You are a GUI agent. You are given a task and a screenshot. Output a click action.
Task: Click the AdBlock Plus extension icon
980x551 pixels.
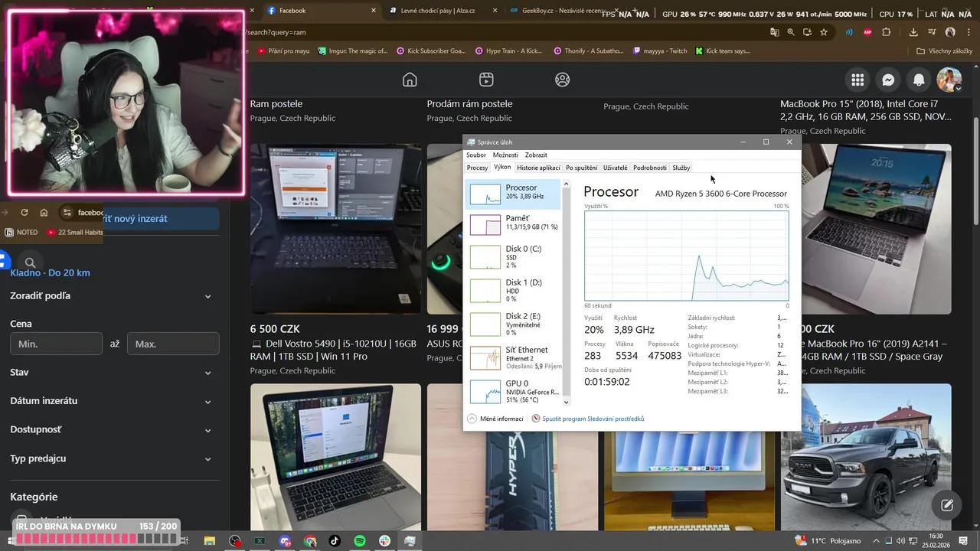[867, 32]
